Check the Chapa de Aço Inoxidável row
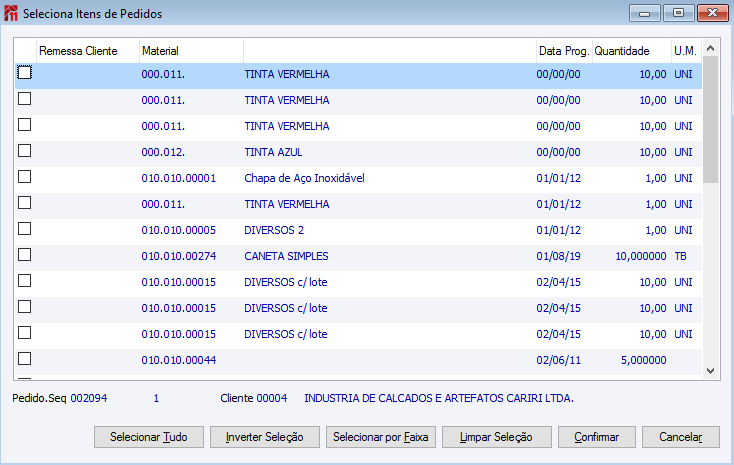This screenshot has height=465, width=734. click(24, 177)
